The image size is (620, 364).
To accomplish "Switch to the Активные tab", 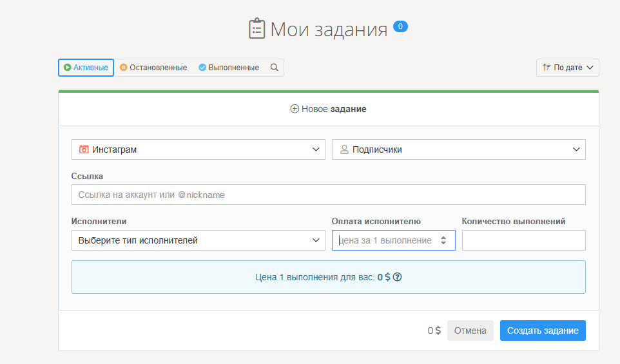I will 86,68.
